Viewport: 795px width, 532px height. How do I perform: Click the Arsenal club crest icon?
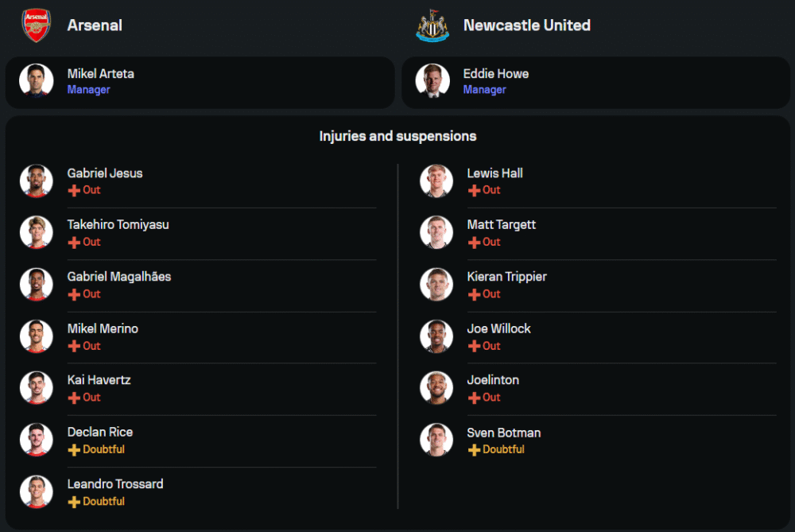pyautogui.click(x=36, y=25)
